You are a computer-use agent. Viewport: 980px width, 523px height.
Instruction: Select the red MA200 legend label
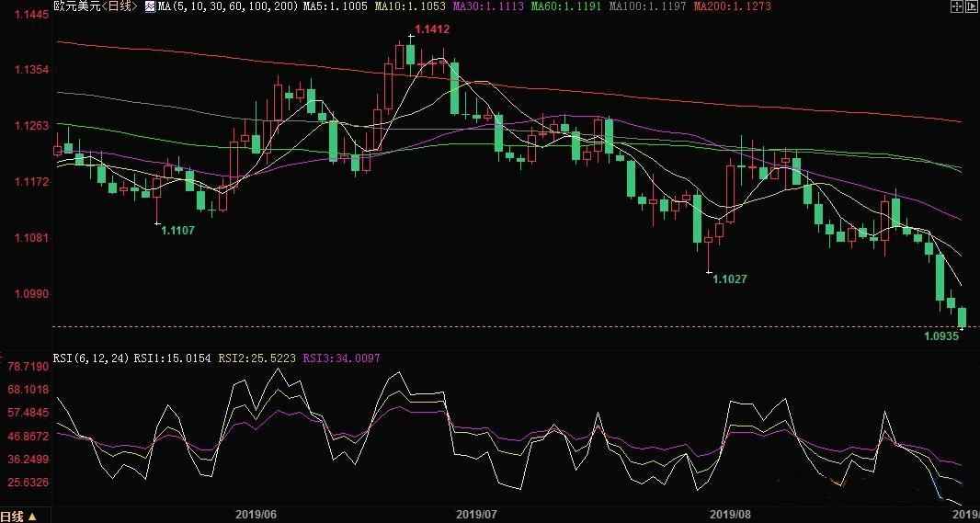tap(732, 6)
